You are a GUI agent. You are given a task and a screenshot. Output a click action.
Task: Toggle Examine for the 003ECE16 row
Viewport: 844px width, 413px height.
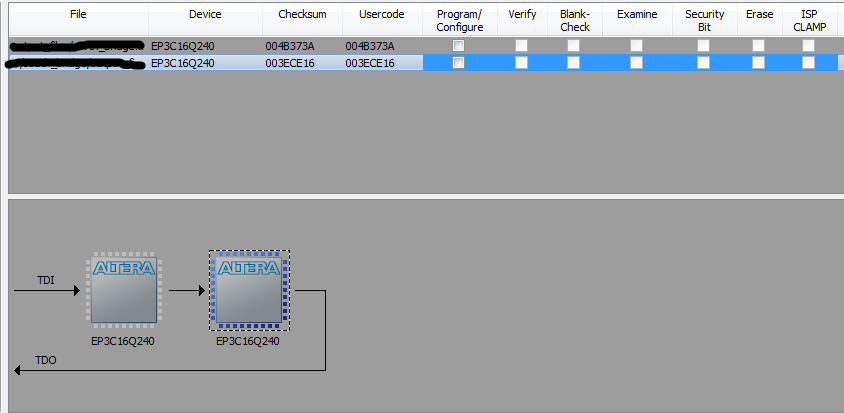pos(636,63)
